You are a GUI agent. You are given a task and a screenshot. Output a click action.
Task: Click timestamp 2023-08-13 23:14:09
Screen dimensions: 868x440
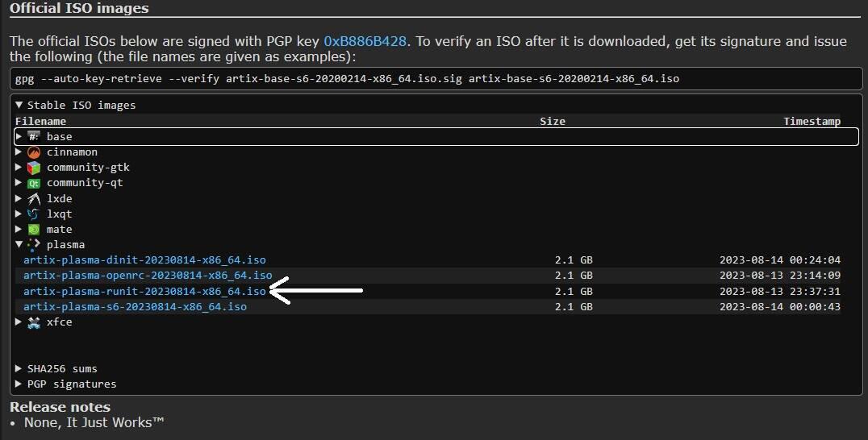point(780,276)
